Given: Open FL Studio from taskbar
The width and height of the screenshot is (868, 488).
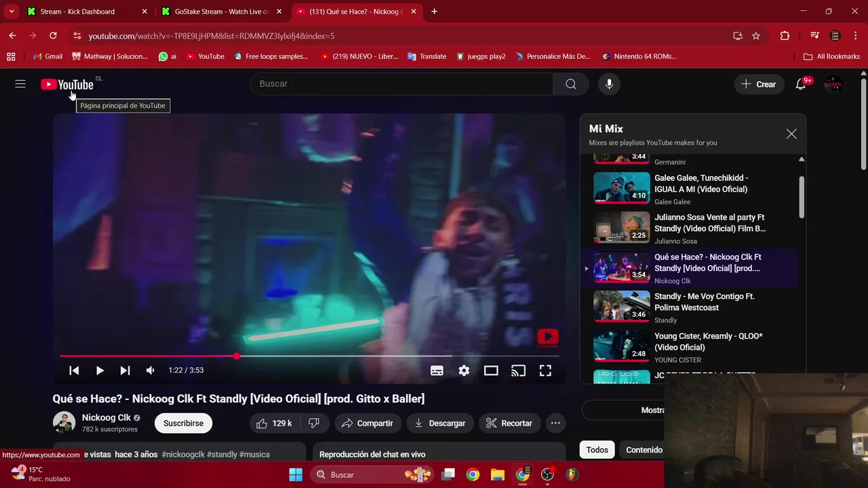Looking at the screenshot, I should pos(572,474).
